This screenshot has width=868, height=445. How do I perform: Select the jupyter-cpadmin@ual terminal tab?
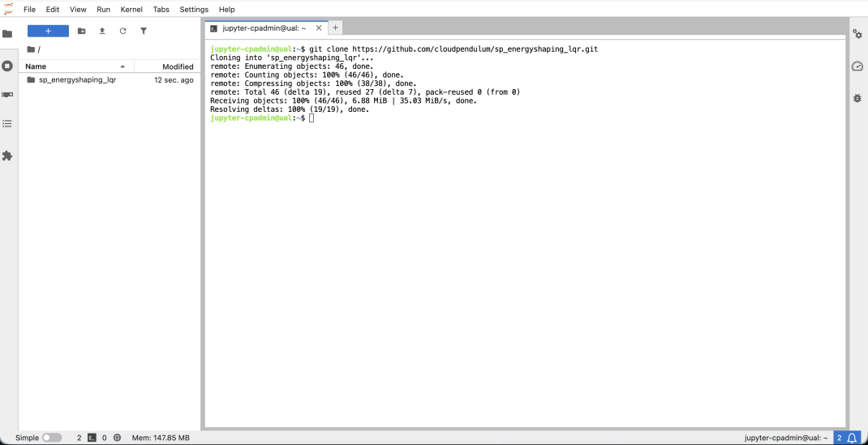click(x=266, y=28)
